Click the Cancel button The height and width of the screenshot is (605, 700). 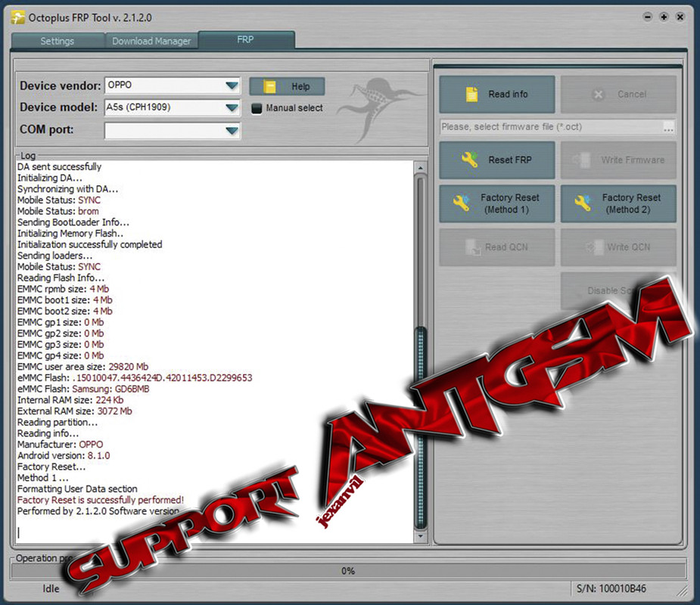tap(618, 94)
